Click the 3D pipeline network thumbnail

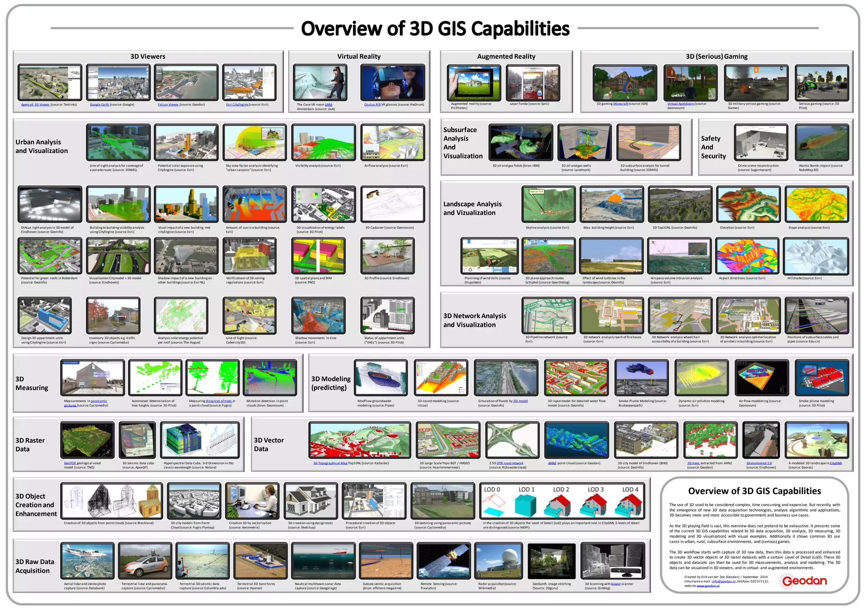[548, 315]
